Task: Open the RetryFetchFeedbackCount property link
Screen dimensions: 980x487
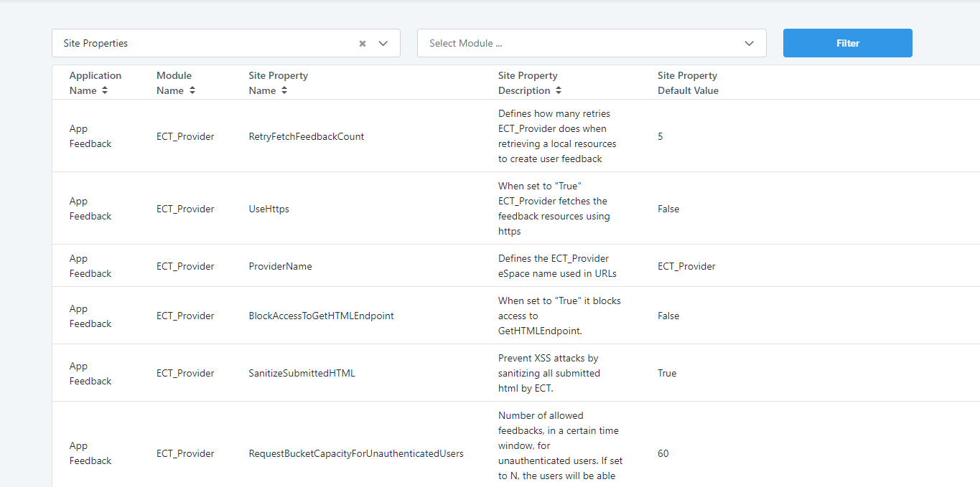Action: point(306,136)
